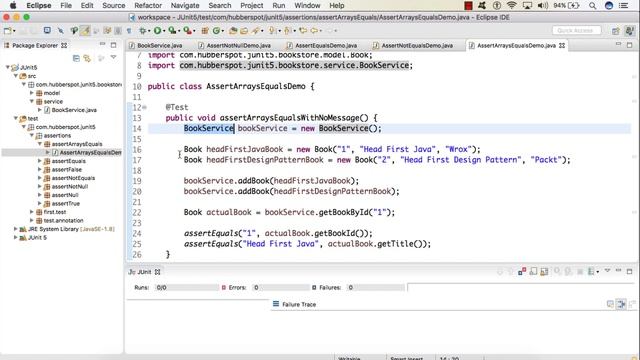Expand the JUnit 5 library node

pyautogui.click(x=16, y=238)
